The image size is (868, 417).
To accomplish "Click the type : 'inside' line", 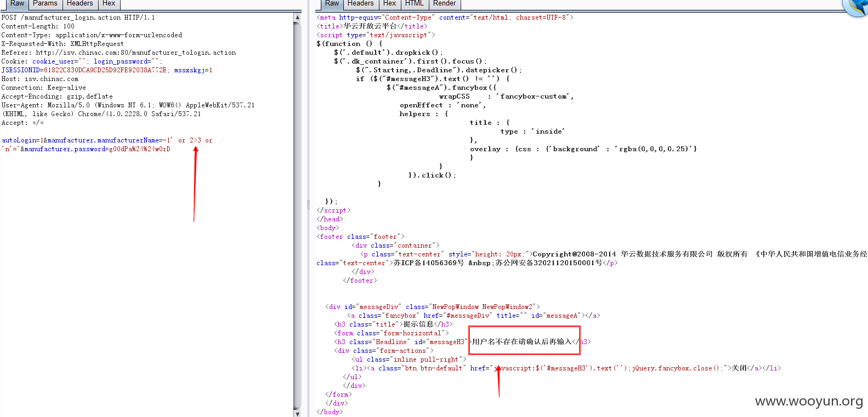I will tap(532, 132).
